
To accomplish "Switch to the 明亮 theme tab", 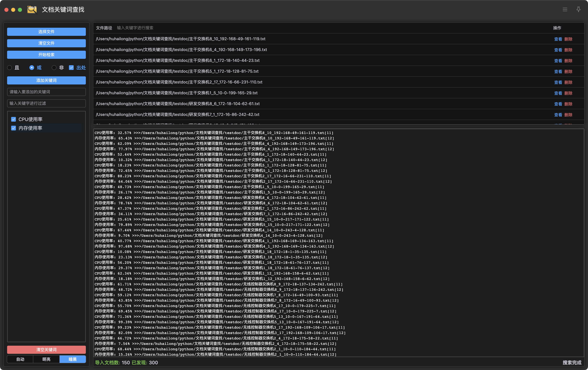I will tap(46, 359).
